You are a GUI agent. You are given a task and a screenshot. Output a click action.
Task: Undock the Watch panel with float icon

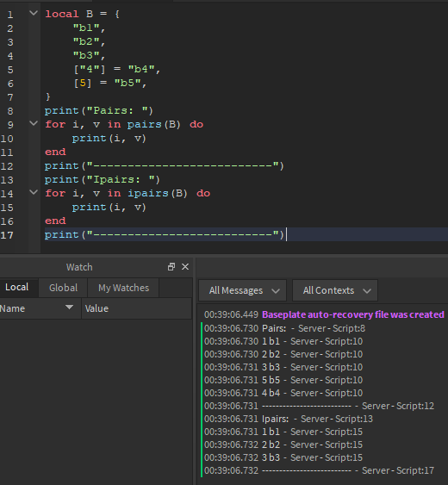(x=171, y=267)
